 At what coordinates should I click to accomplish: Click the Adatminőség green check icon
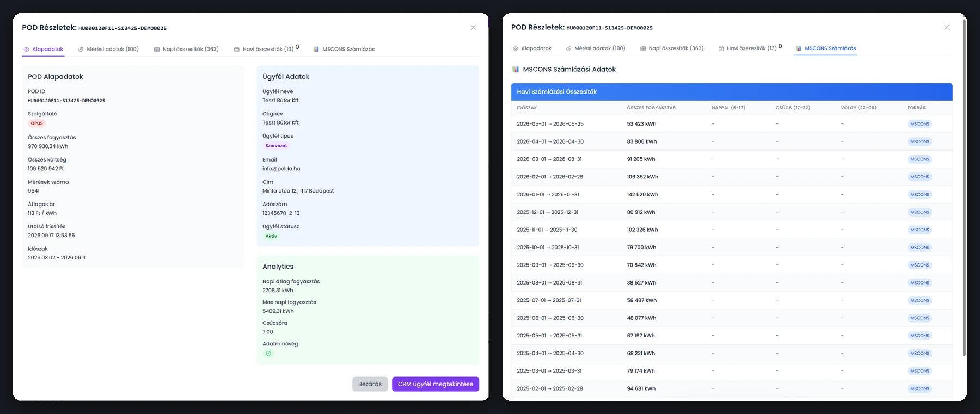coord(268,354)
